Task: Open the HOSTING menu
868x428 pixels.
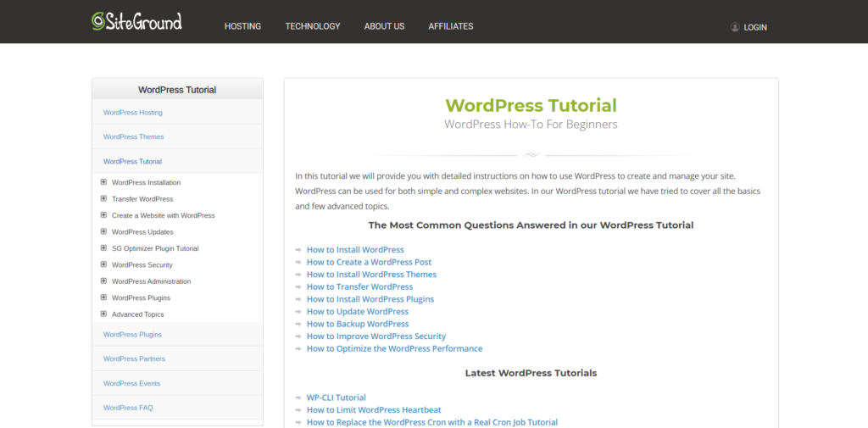Action: click(x=242, y=26)
